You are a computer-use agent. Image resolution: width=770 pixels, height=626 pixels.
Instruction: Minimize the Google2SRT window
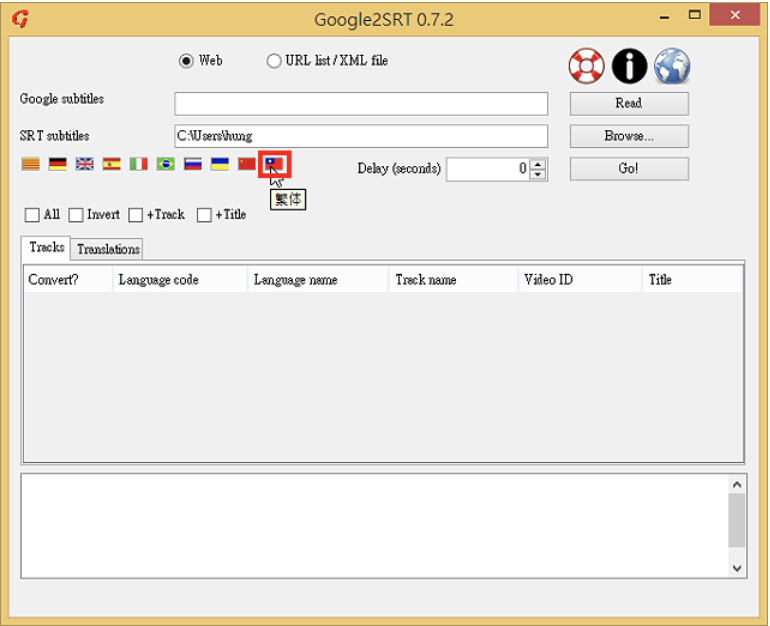tap(664, 17)
